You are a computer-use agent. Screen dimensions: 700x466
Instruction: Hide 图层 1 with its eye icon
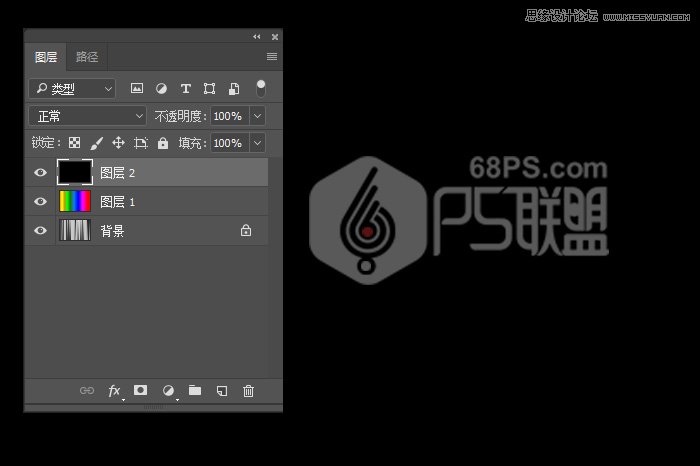[40, 202]
